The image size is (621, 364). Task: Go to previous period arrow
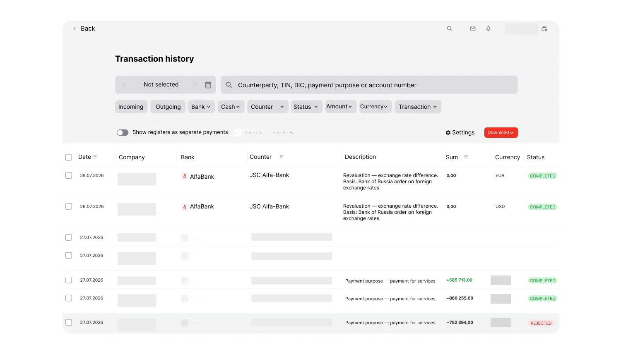click(x=124, y=85)
